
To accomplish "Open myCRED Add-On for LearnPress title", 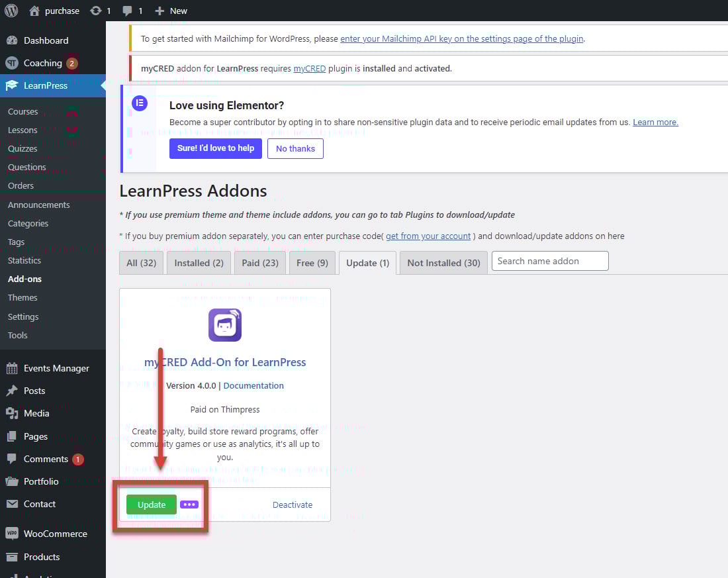I will (225, 362).
